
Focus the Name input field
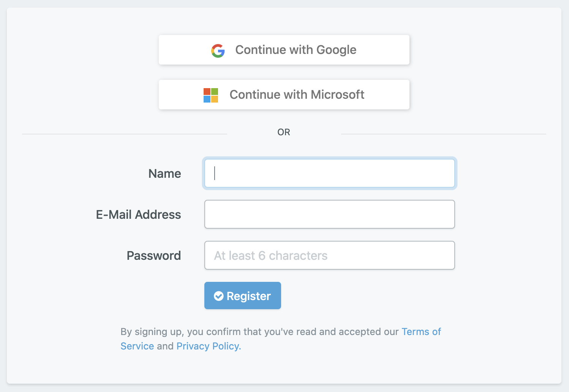pyautogui.click(x=330, y=173)
